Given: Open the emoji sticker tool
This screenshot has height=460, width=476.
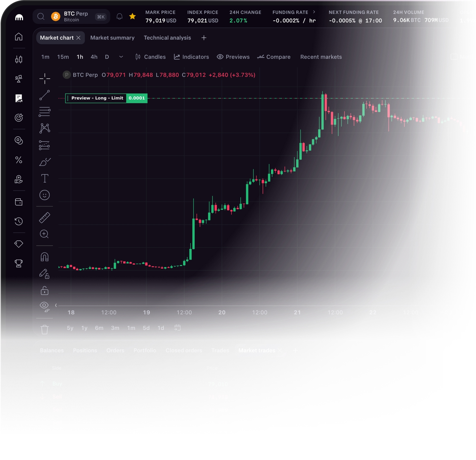Looking at the screenshot, I should 45,195.
